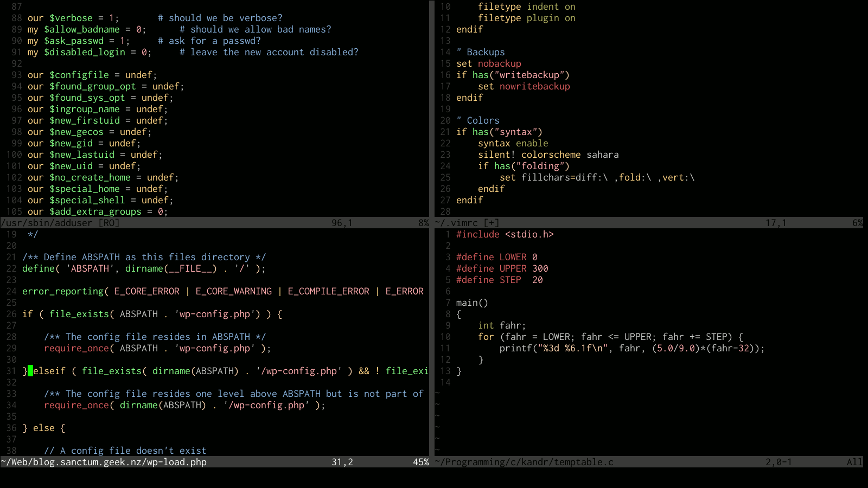Click 'our $ingroup_name = undef;'
Image resolution: width=868 pixels, height=488 pixels.
(98, 109)
